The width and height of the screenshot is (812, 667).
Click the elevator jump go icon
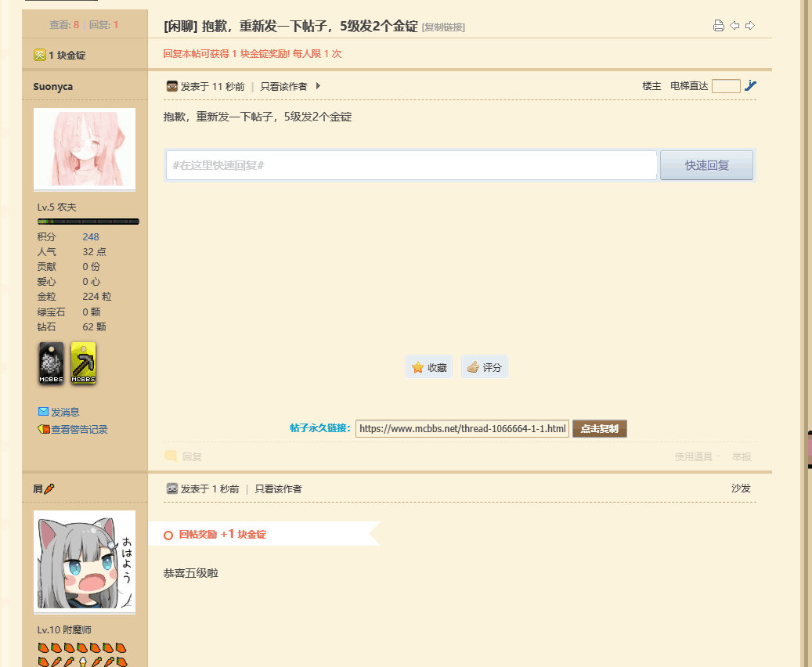(x=750, y=86)
